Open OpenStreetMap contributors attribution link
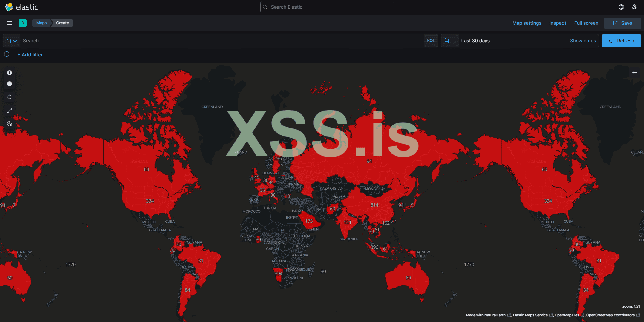This screenshot has width=644, height=322. click(612, 315)
